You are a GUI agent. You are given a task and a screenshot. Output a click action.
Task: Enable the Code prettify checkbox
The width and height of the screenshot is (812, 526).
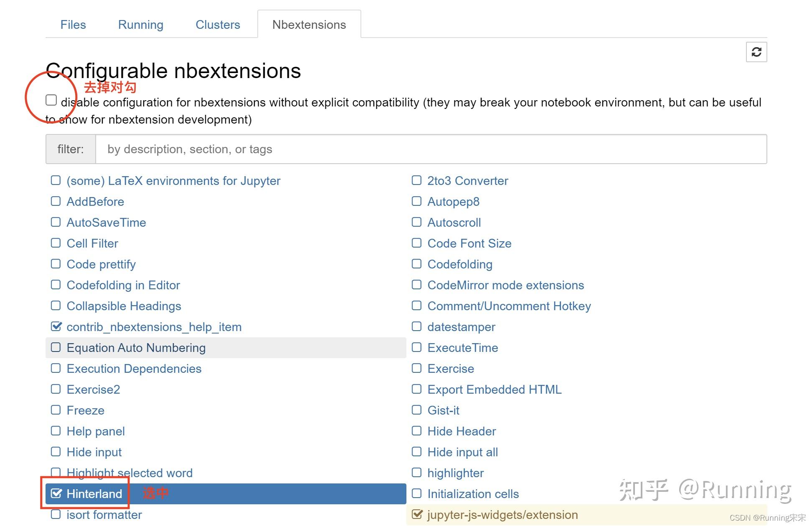[56, 264]
